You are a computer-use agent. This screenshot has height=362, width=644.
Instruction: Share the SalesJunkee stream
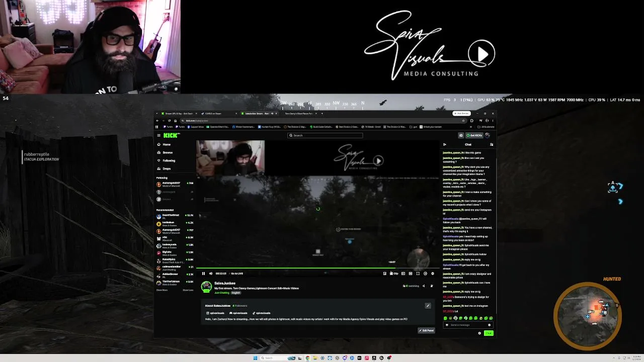pyautogui.click(x=424, y=286)
